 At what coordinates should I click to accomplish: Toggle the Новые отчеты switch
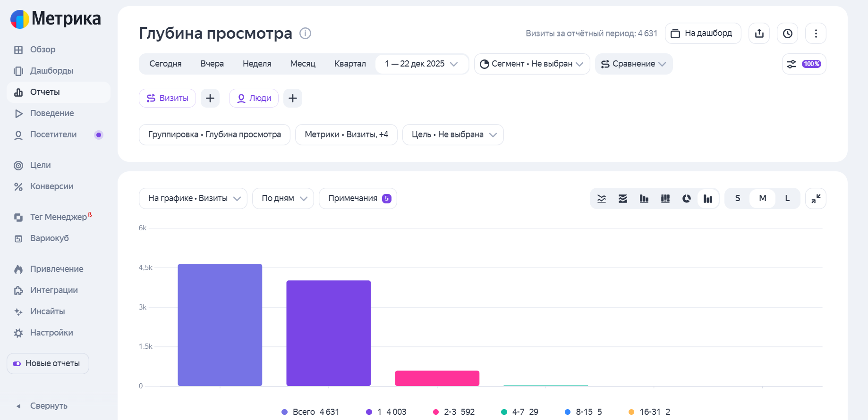[17, 364]
